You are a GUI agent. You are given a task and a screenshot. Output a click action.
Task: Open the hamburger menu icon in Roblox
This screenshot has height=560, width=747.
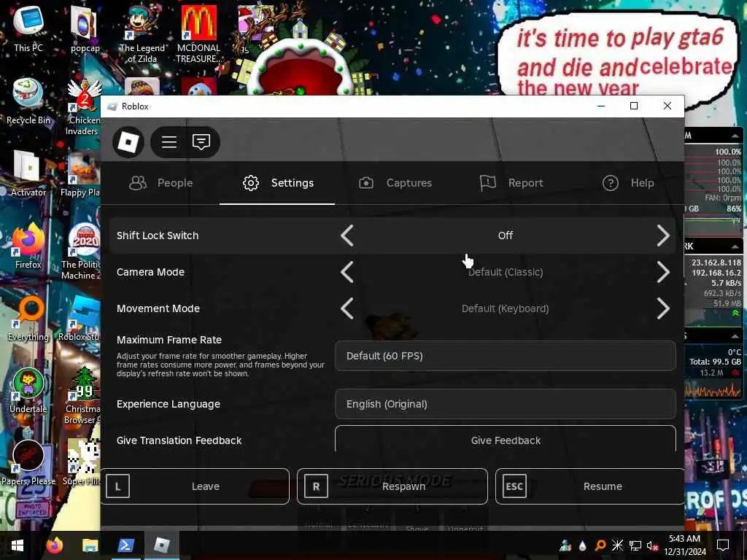click(x=169, y=142)
